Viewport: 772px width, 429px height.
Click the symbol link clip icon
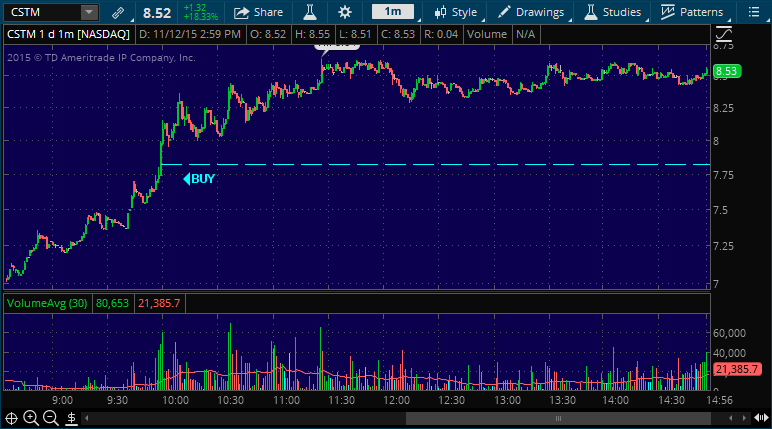coord(118,12)
